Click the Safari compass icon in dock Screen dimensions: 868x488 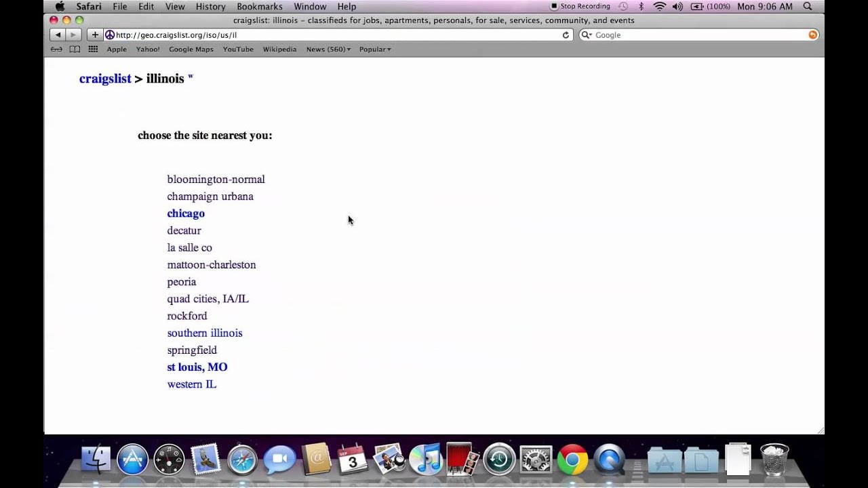click(x=242, y=459)
